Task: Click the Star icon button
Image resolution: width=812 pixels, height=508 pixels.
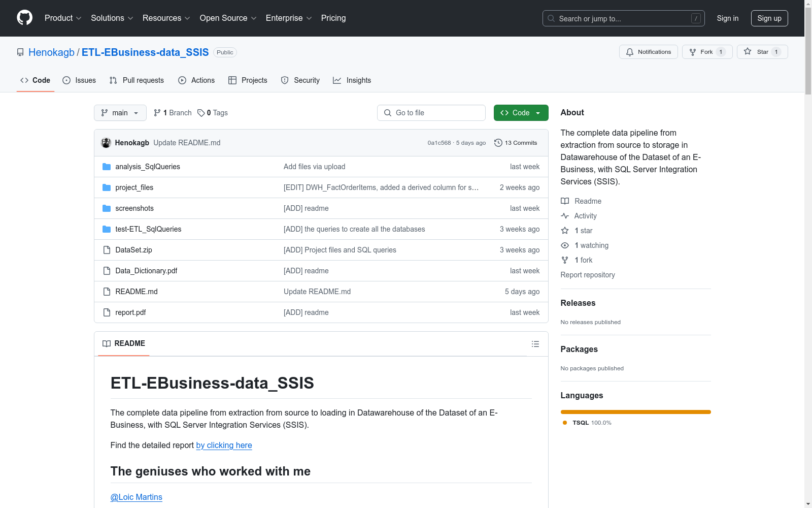Action: click(748, 51)
